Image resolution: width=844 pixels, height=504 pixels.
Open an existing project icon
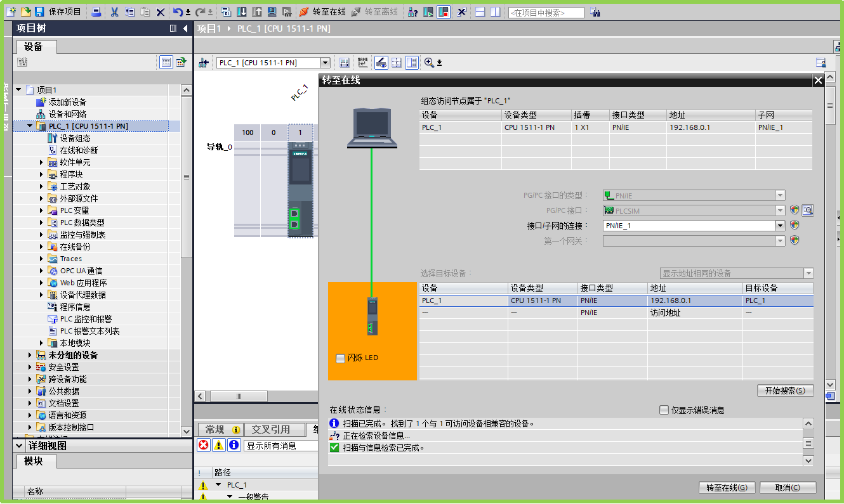click(25, 11)
